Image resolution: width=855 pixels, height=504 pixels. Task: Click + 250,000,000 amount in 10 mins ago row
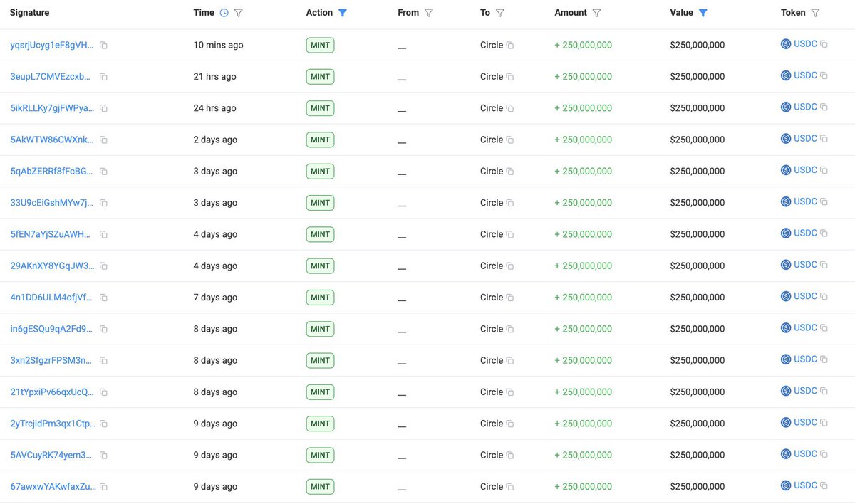point(584,45)
